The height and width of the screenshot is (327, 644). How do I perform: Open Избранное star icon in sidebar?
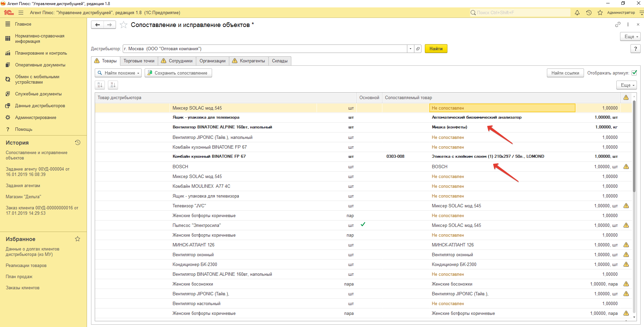tap(78, 239)
